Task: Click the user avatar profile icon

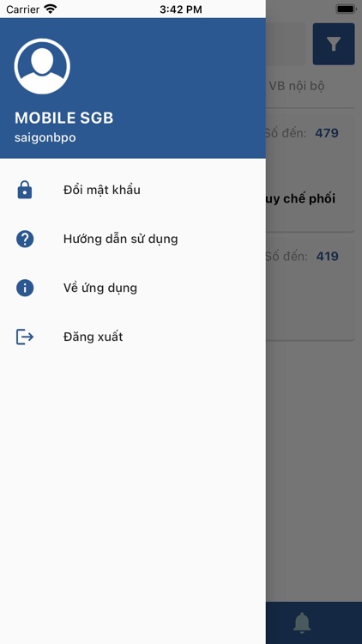Action: (42, 66)
